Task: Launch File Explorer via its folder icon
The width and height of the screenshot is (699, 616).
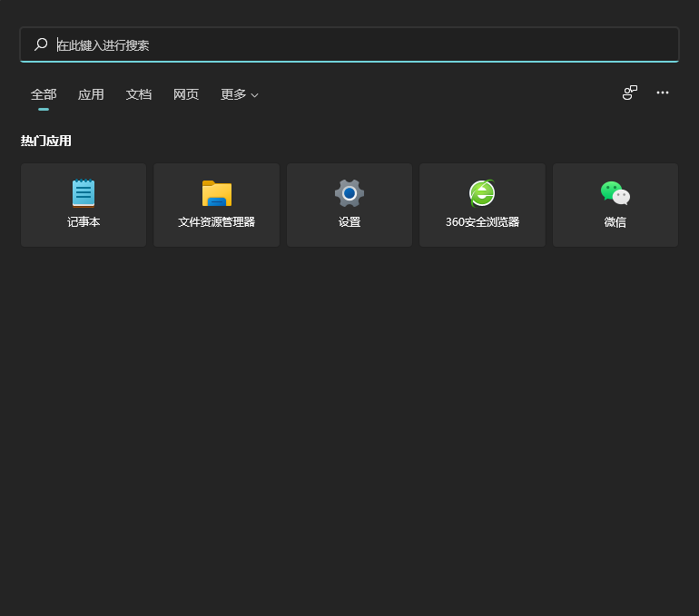Action: (x=217, y=193)
